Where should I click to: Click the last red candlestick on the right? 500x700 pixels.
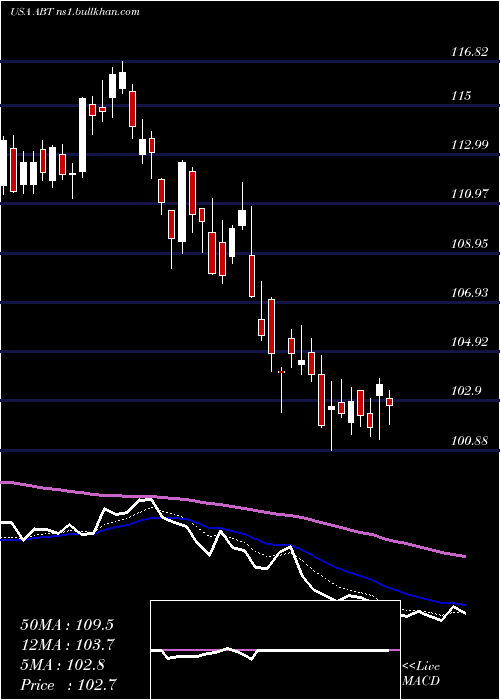click(x=390, y=402)
